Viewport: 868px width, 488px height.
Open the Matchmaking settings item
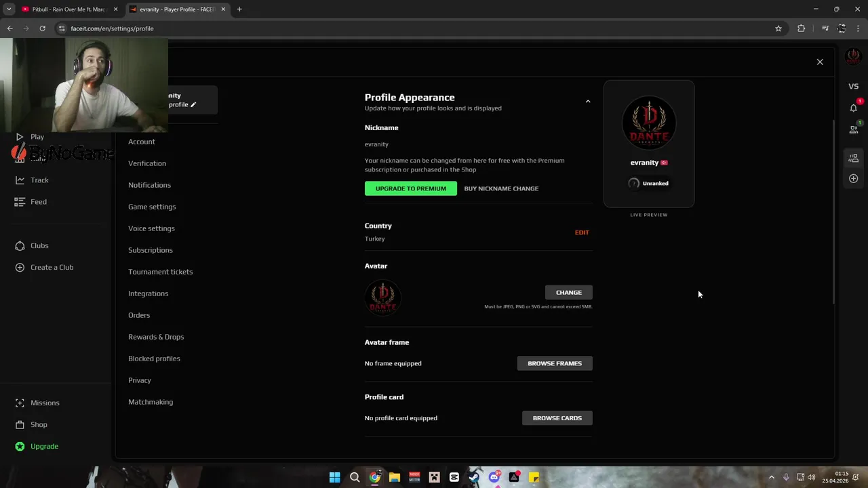(151, 402)
